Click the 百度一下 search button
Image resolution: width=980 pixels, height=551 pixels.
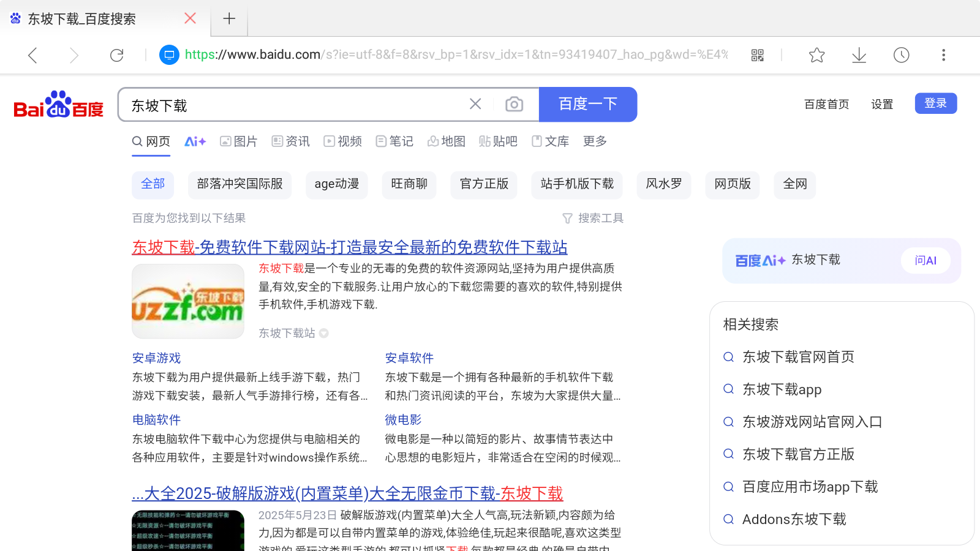588,104
